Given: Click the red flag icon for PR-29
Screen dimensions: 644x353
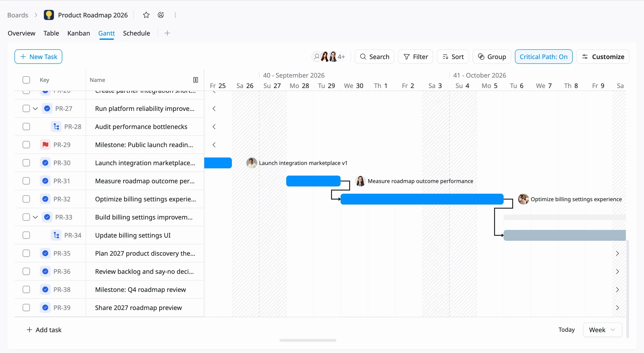Looking at the screenshot, I should [45, 145].
